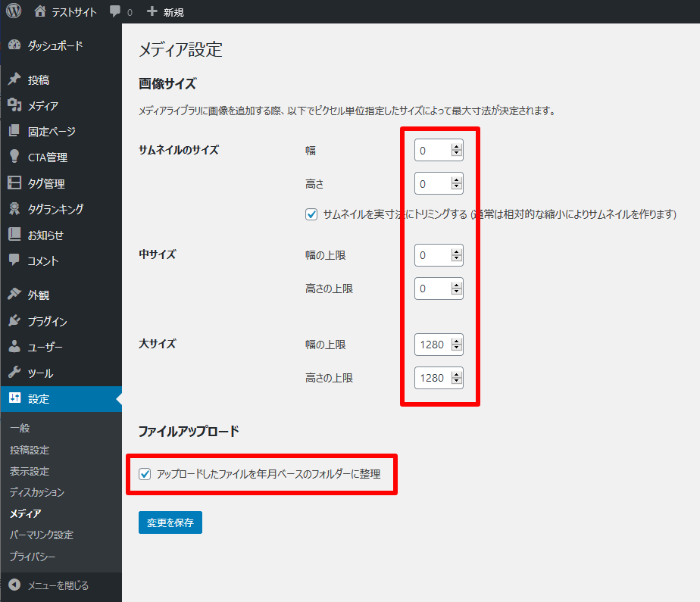Click the CTA管理 lightbulb icon
The width and height of the screenshot is (700, 602).
14,156
